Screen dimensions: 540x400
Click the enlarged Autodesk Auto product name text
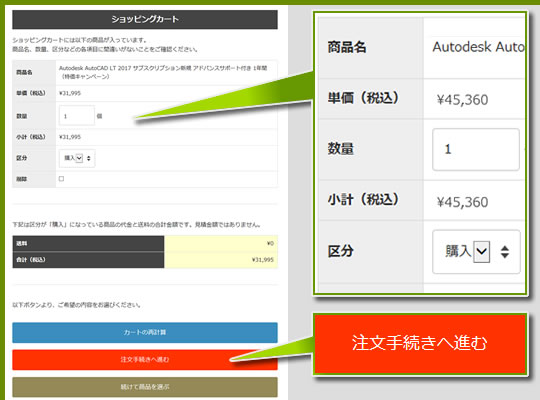[478, 47]
